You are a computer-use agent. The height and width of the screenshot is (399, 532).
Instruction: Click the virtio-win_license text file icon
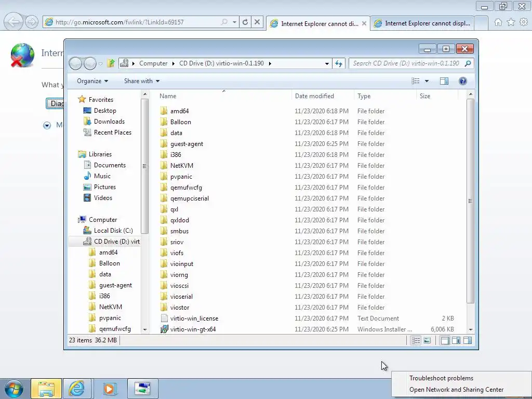tap(164, 318)
